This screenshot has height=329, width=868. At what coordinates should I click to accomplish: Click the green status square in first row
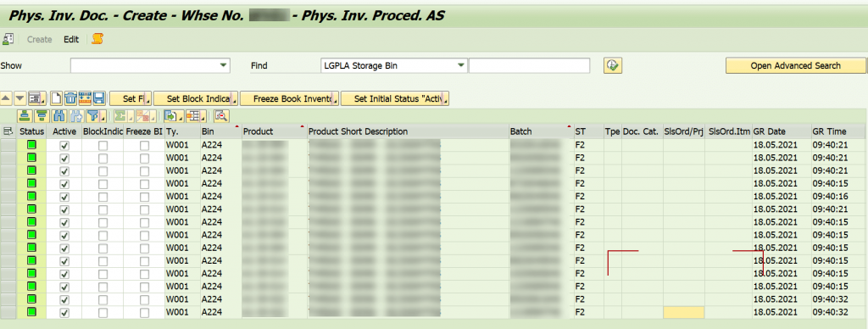coord(31,145)
